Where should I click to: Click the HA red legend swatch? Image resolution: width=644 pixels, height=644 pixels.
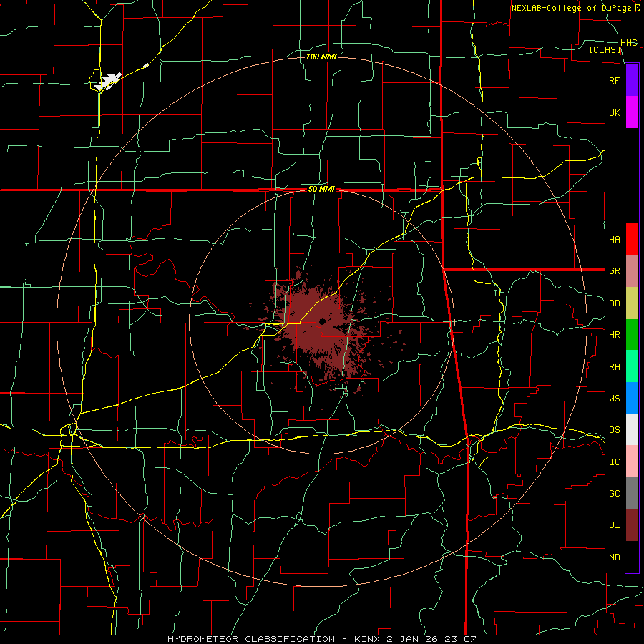tap(632, 239)
